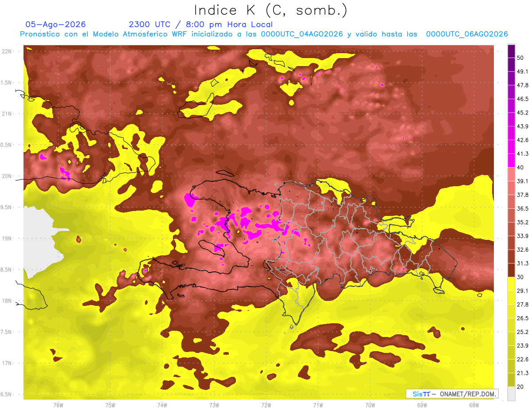The image size is (532, 411).
Task: Pick the salmon swatch between 39.1 and 40
Action: click(511, 174)
